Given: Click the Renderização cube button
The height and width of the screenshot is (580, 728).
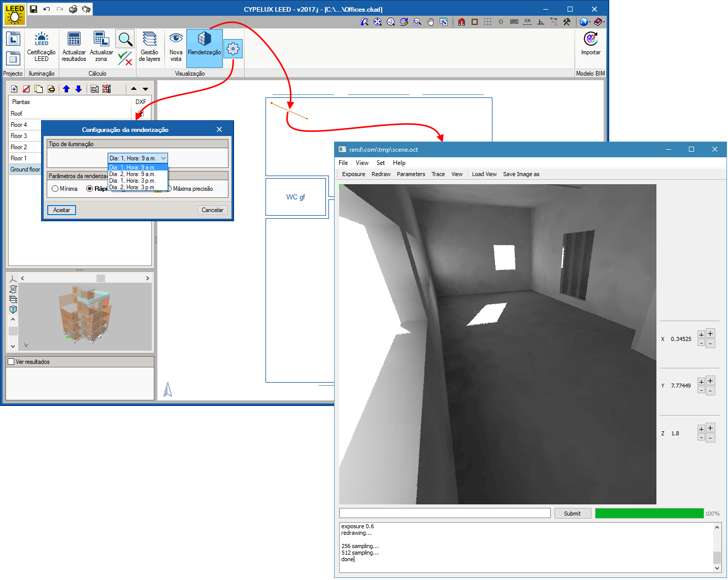Looking at the screenshot, I should tap(204, 48).
